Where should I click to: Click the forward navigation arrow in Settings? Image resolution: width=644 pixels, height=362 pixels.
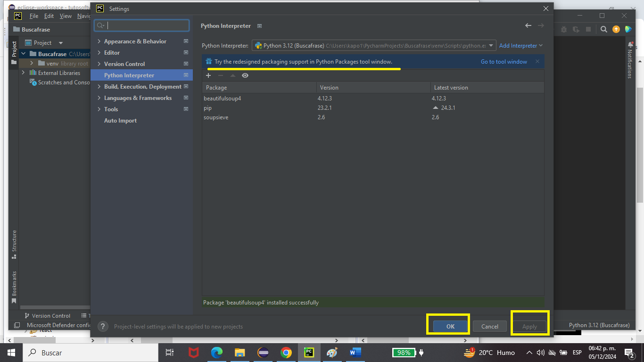point(541,25)
